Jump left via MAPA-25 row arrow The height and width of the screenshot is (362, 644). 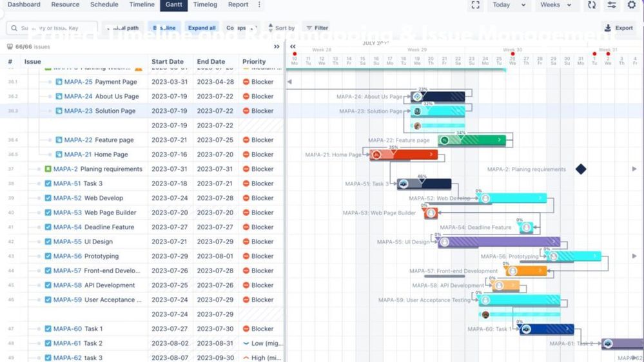point(289,82)
